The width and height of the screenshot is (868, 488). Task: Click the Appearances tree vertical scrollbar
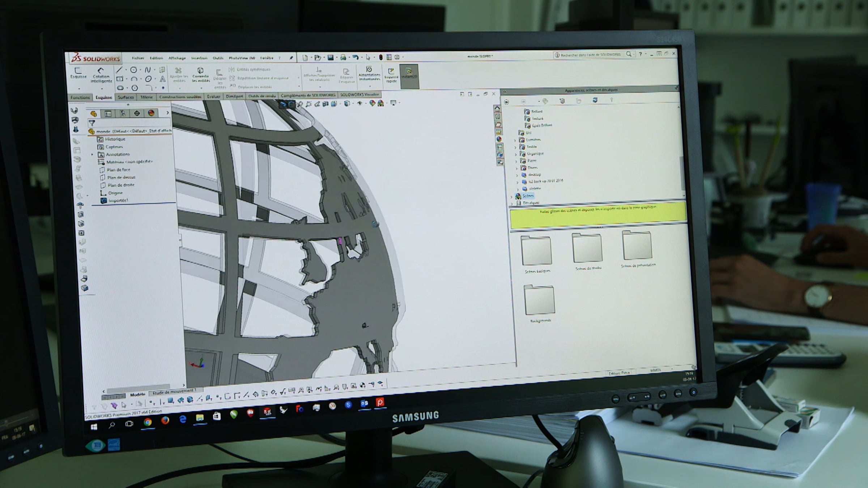(683, 173)
